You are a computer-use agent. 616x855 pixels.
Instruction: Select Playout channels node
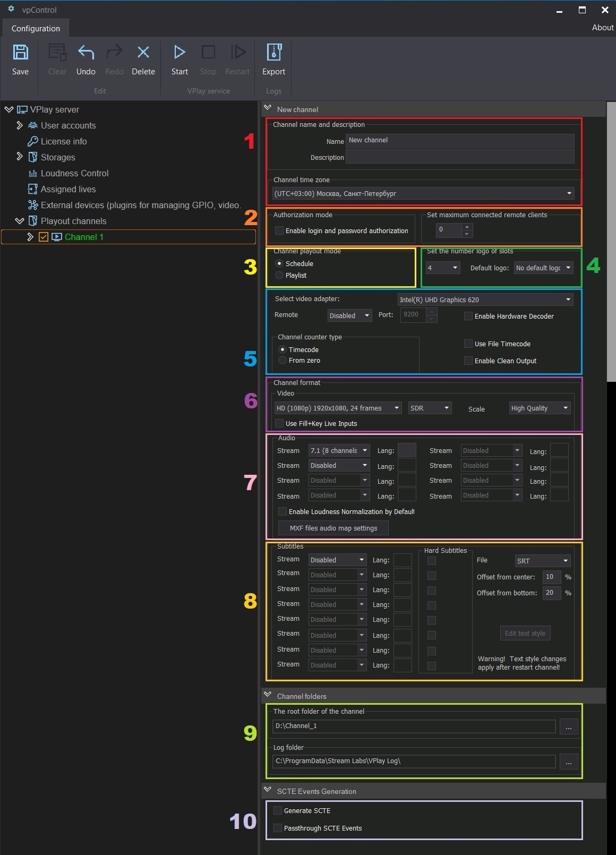(x=73, y=221)
